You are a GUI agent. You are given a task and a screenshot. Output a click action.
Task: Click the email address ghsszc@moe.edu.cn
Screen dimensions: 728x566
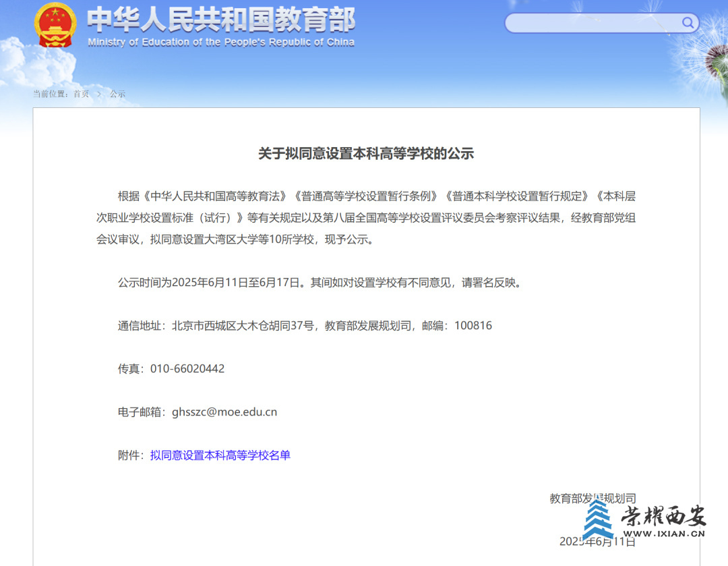(x=224, y=412)
